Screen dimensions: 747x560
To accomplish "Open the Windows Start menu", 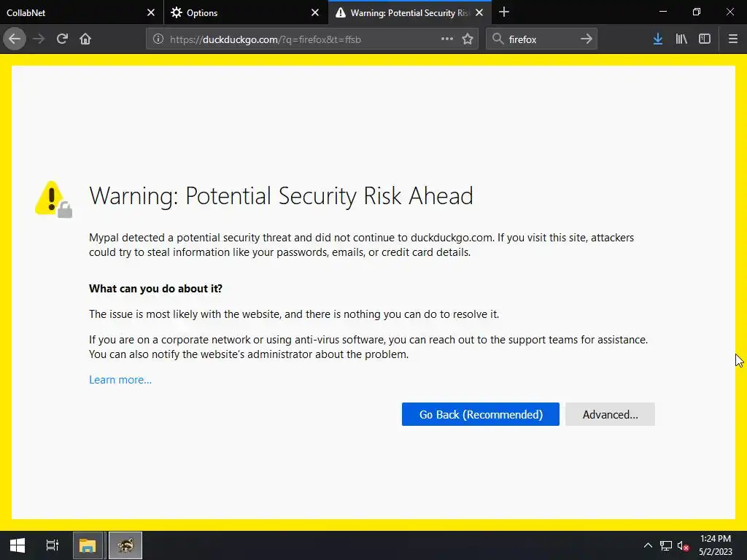I will (x=18, y=545).
